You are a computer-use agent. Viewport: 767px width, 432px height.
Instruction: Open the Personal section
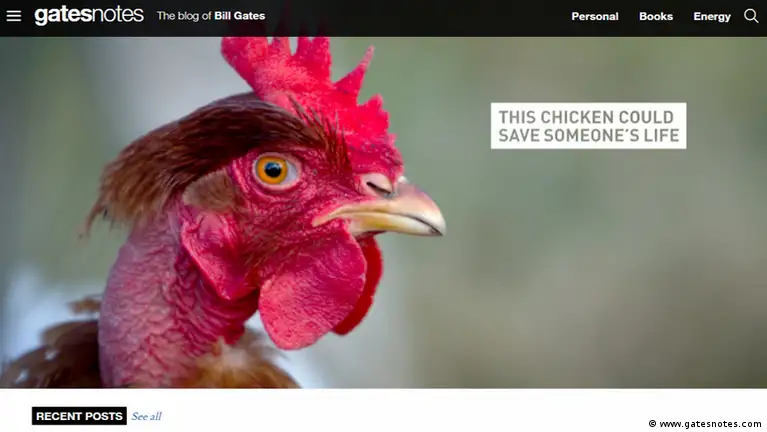(x=594, y=17)
